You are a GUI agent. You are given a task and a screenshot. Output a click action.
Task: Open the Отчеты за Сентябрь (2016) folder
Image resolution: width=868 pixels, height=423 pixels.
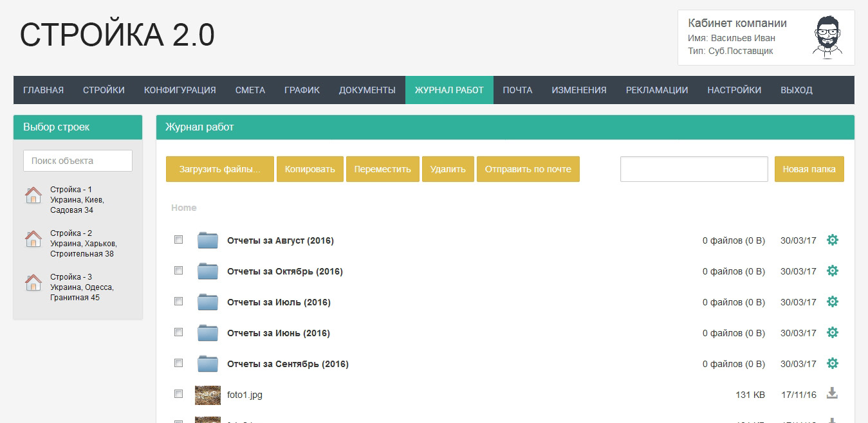pos(288,364)
